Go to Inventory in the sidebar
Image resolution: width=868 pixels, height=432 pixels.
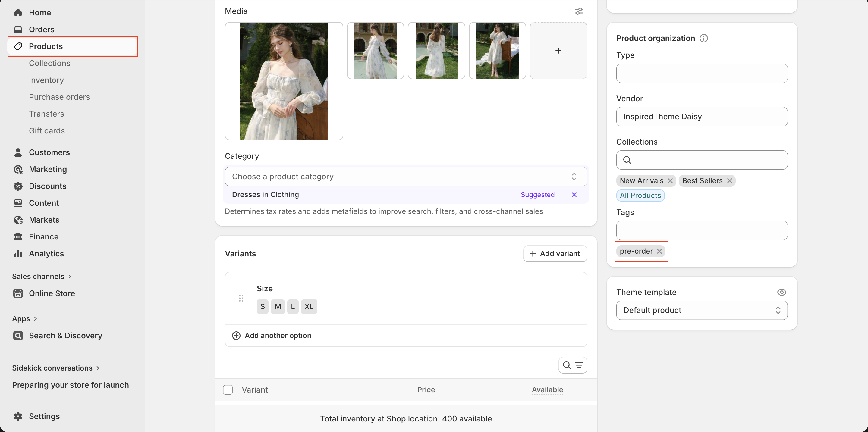pyautogui.click(x=46, y=80)
